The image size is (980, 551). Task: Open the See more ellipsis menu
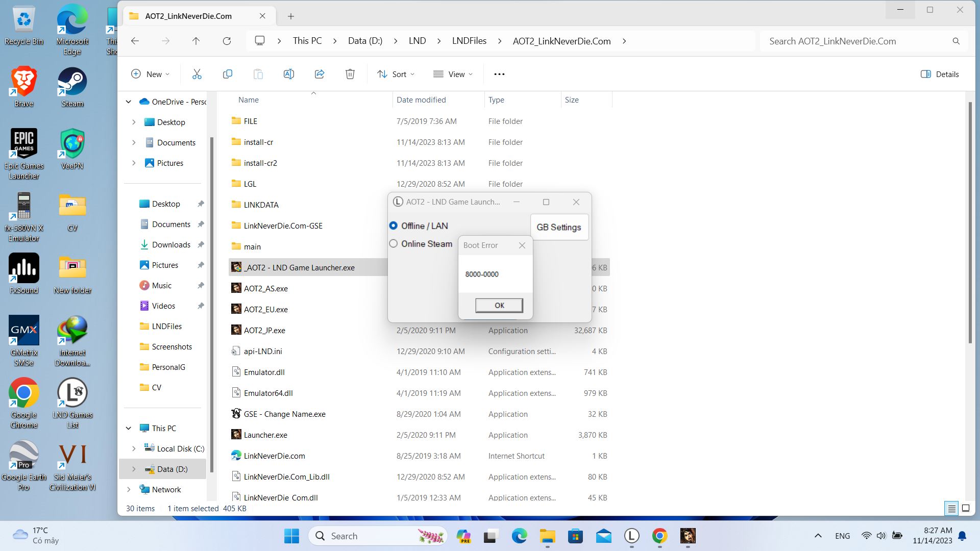coord(499,74)
